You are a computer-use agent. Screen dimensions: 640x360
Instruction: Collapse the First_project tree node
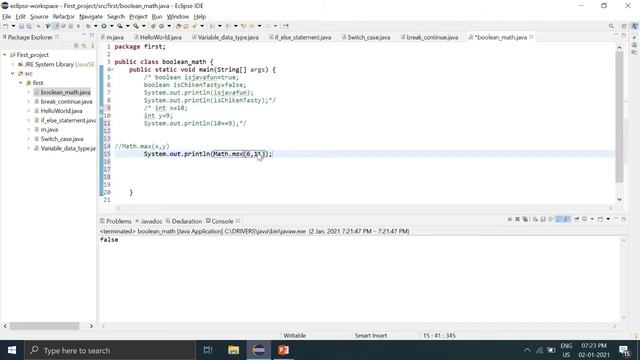pos(4,55)
